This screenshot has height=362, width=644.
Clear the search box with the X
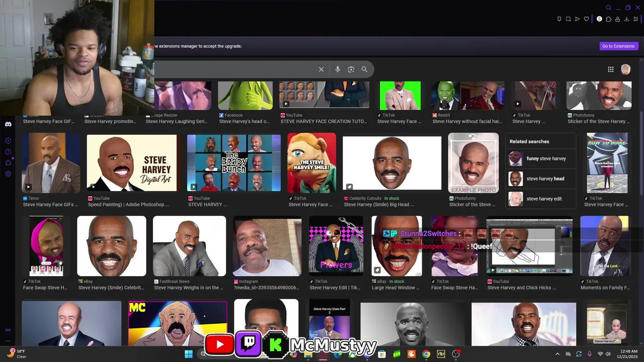(x=321, y=69)
